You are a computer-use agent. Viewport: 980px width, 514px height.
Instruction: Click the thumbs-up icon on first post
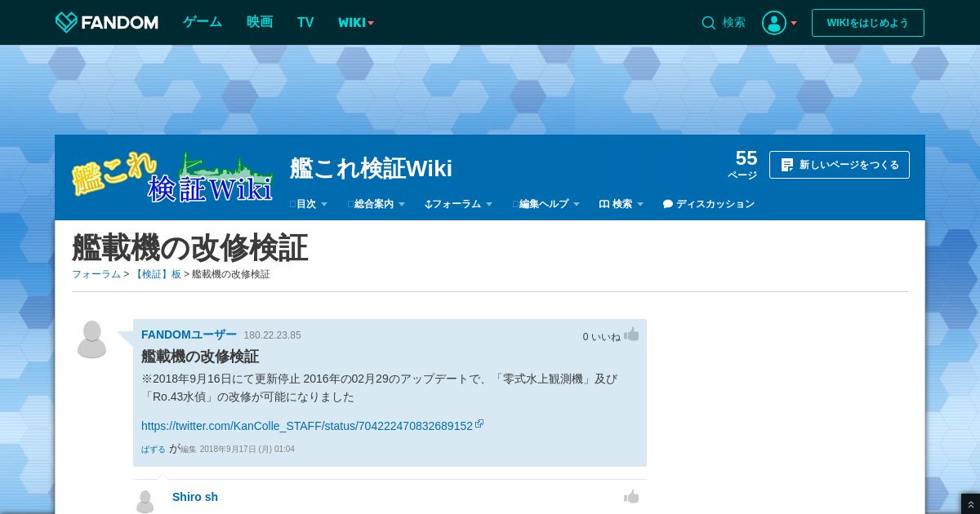631,335
